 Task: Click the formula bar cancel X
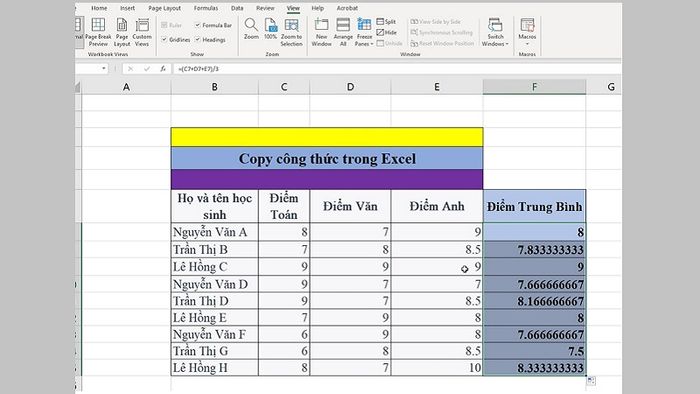coord(130,69)
